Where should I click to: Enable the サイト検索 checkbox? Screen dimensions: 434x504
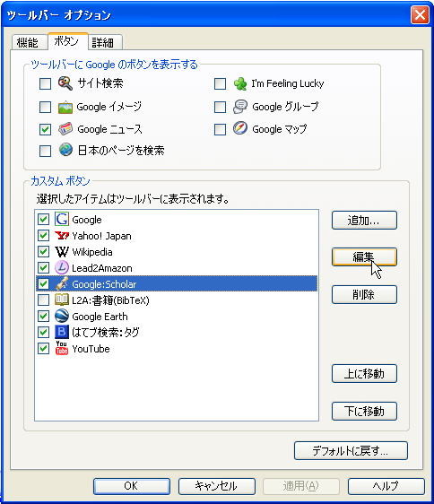(45, 84)
